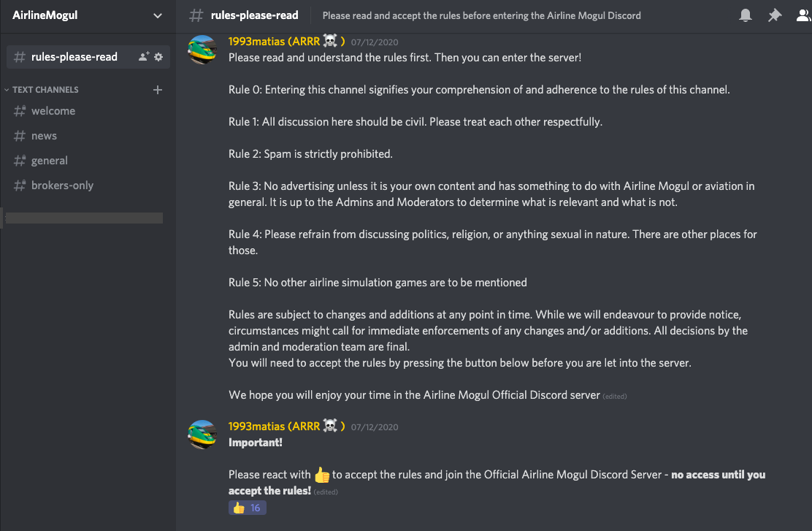Click the skull emoji in first message's username
Image resolution: width=812 pixels, height=531 pixels.
(x=332, y=42)
